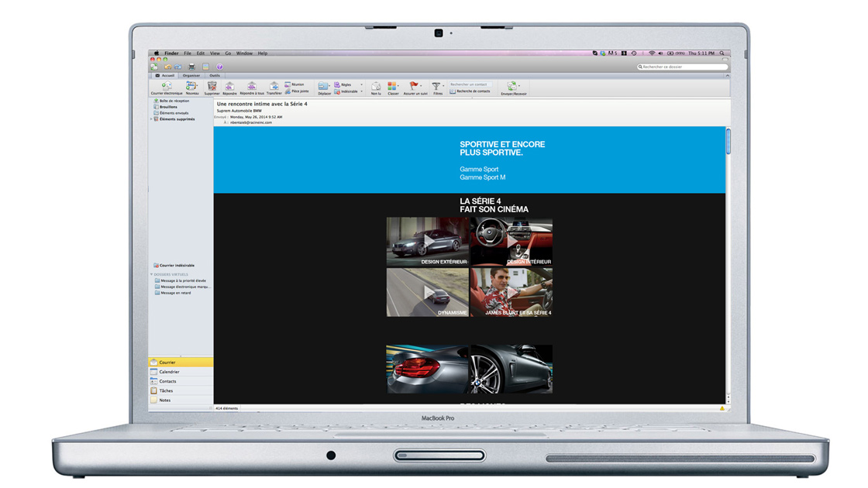The height and width of the screenshot is (488, 868).
Task: Open the Apple menu
Action: tap(157, 53)
